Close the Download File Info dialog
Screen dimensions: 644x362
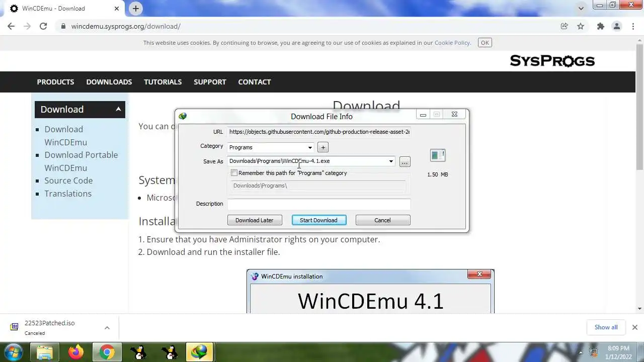click(454, 115)
